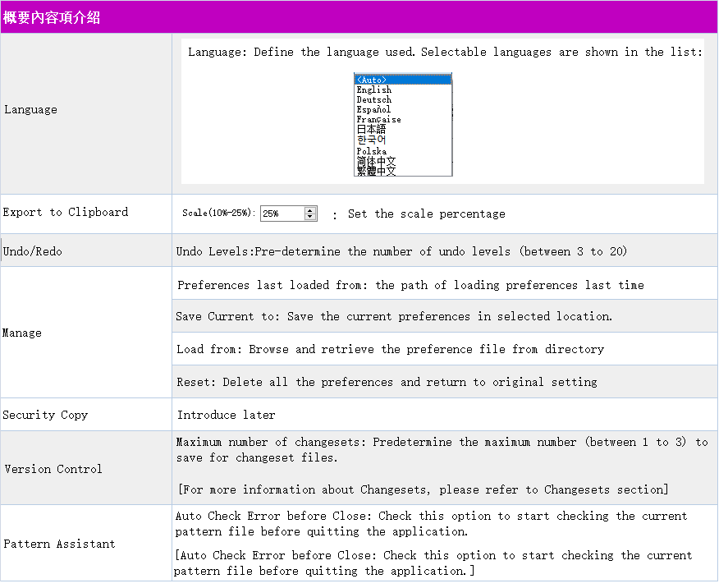Click the 概要內容項介紹 header bar
Image resolution: width=728 pixels, height=588 pixels.
(x=359, y=17)
